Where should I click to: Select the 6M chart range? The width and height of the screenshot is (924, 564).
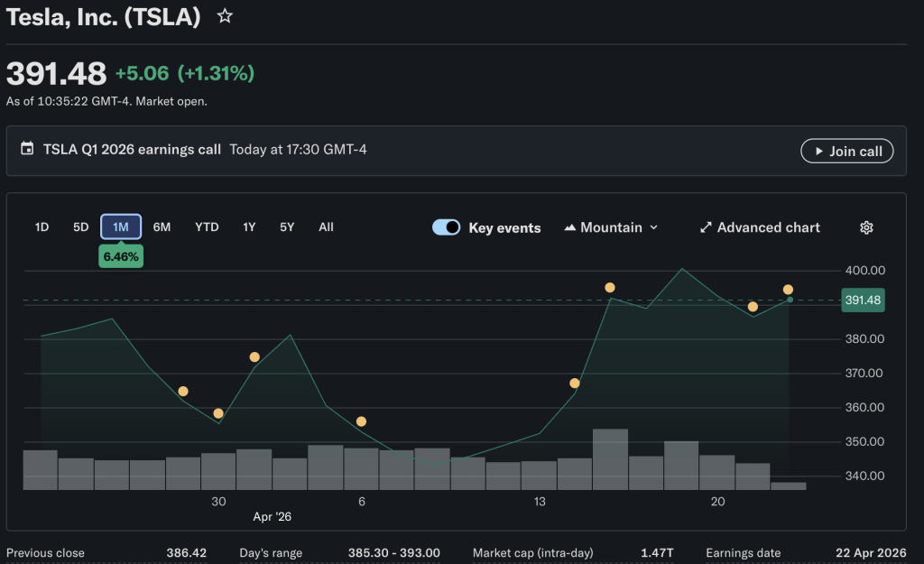click(x=162, y=227)
